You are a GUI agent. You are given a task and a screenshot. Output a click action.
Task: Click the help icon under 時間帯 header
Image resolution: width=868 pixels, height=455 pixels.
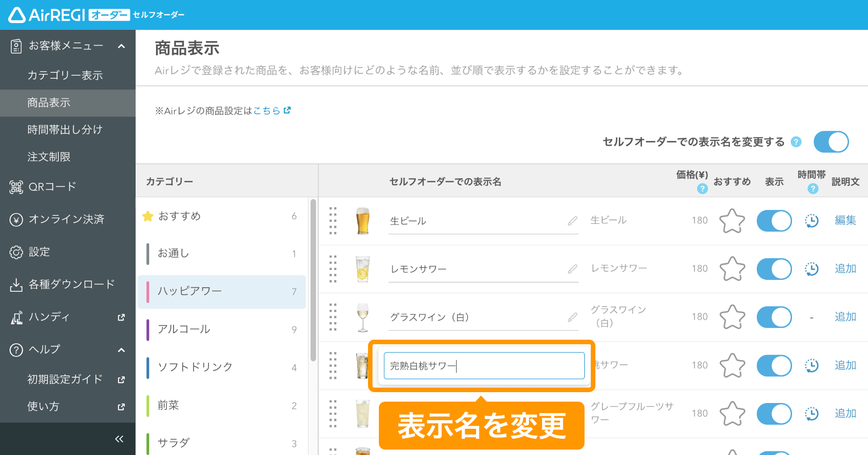(813, 189)
